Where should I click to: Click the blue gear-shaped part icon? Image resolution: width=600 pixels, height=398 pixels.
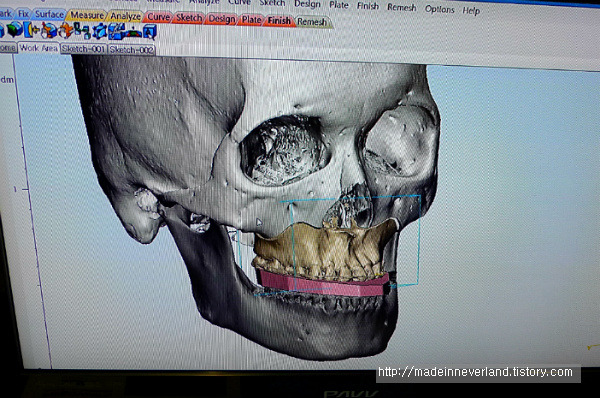coord(99,31)
